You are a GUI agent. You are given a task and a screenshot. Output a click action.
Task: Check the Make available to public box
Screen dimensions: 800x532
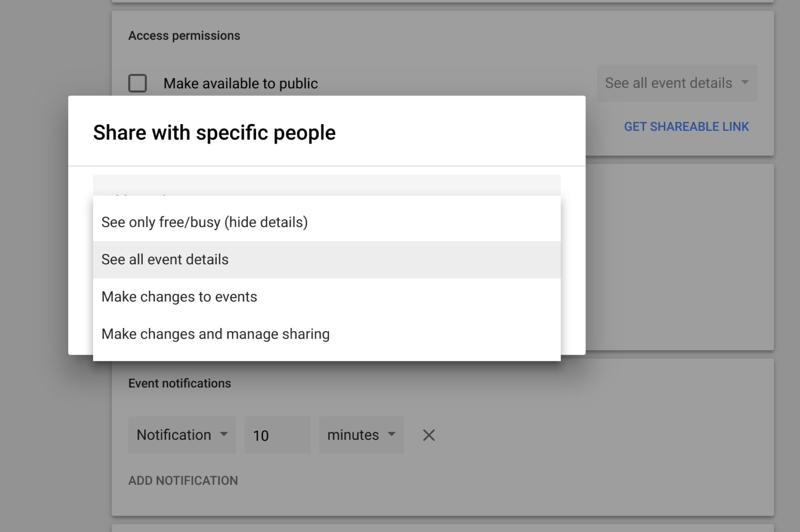(137, 83)
